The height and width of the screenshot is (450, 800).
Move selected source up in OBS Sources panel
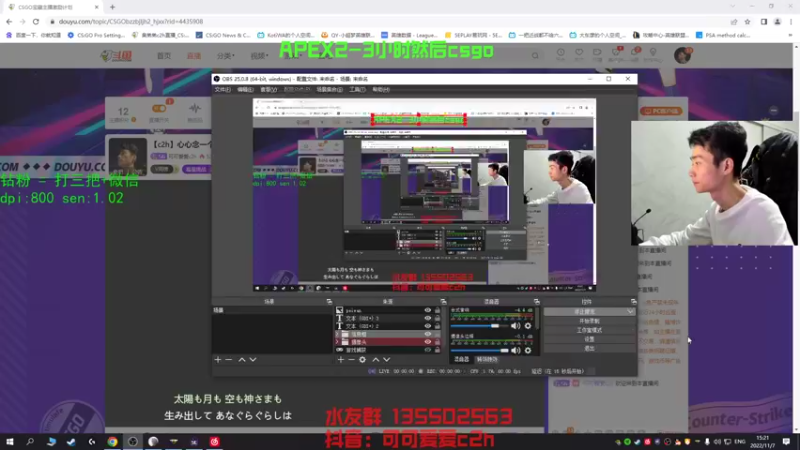[376, 360]
